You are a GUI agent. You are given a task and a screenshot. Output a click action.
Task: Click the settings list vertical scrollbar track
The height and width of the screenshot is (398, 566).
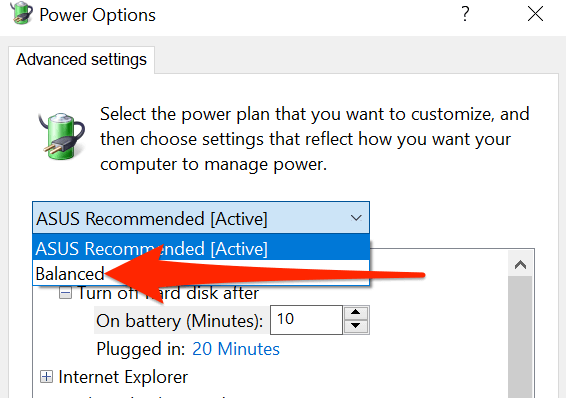520,337
